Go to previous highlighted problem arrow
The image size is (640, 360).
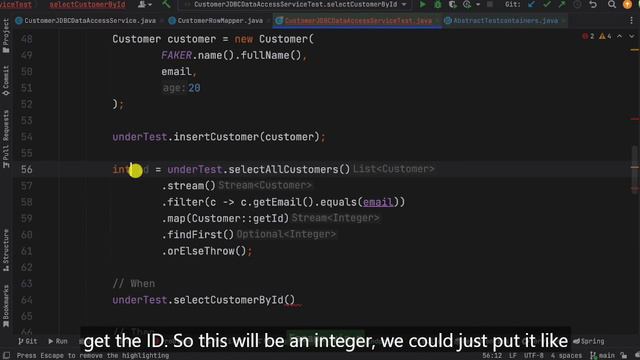(x=620, y=36)
